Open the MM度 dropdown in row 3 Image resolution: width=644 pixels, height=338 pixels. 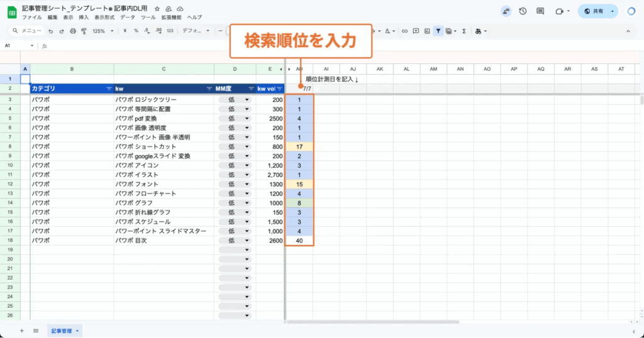point(247,100)
